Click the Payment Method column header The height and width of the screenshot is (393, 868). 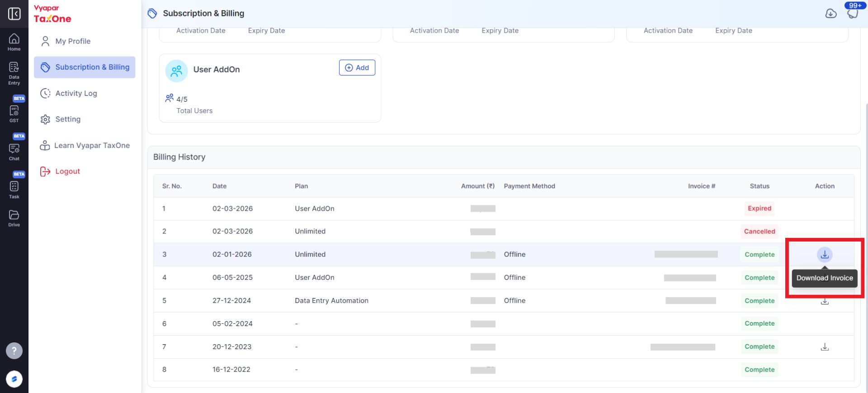coord(529,186)
